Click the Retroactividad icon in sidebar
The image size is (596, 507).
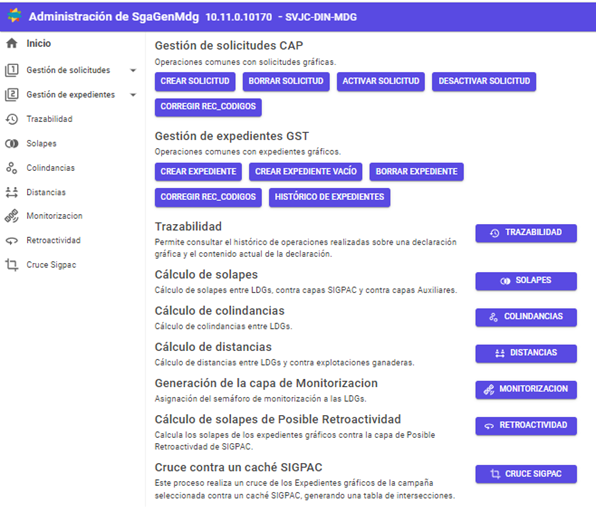tap(12, 241)
